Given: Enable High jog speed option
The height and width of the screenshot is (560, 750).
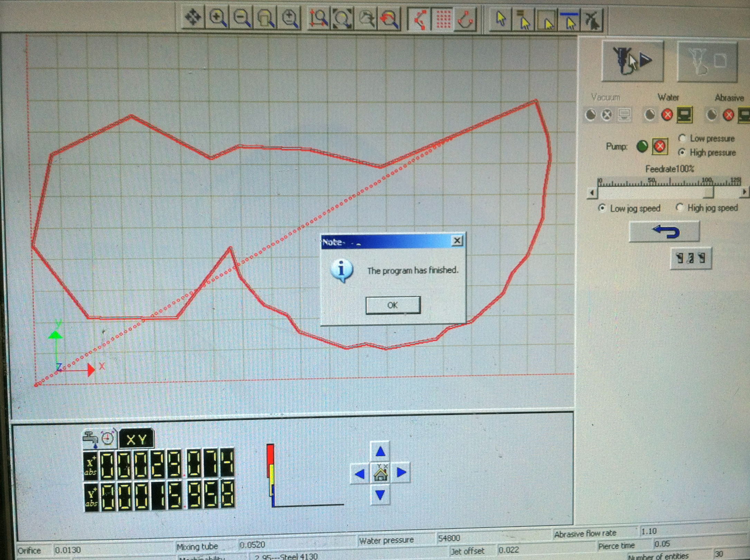Looking at the screenshot, I should (x=679, y=208).
